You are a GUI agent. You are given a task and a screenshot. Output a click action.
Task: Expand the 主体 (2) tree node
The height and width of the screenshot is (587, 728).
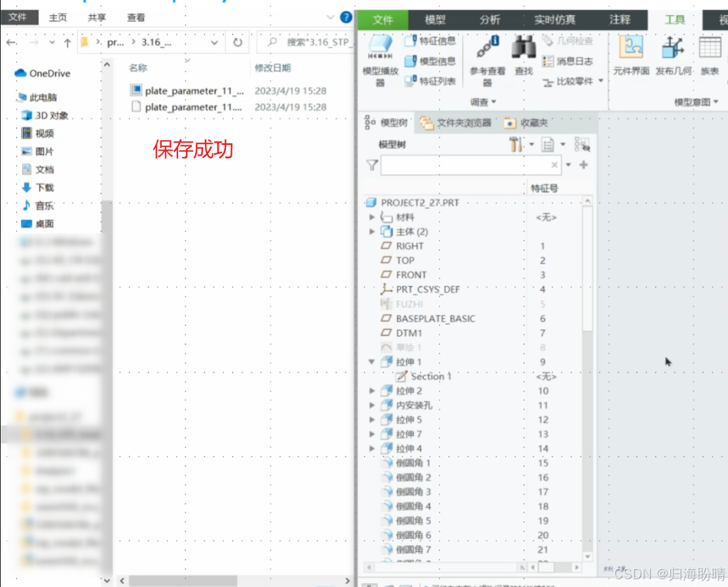coord(373,232)
